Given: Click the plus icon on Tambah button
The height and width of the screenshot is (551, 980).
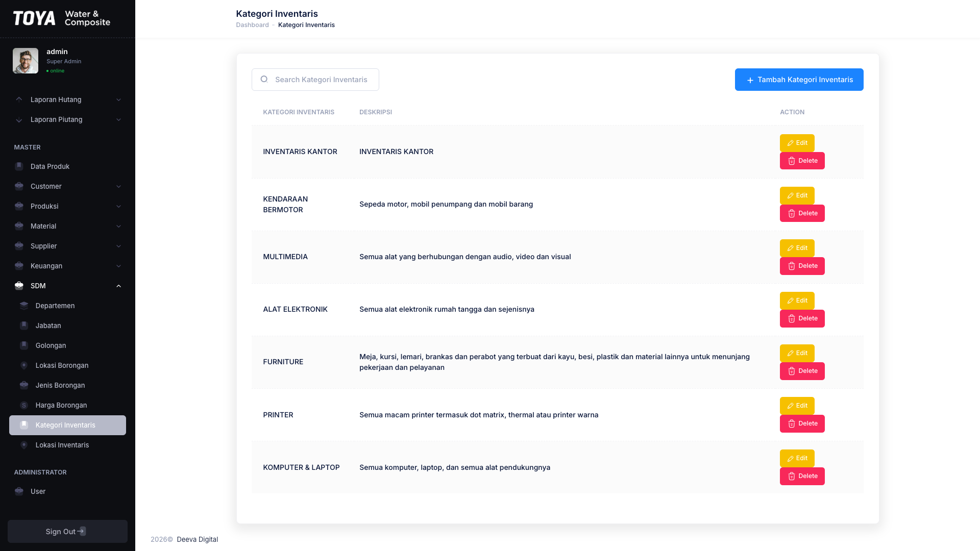Looking at the screenshot, I should click(x=750, y=80).
